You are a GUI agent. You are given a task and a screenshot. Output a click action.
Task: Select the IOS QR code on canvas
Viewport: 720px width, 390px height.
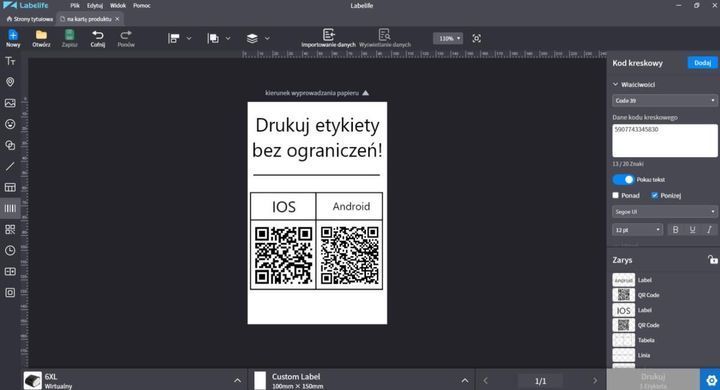[x=283, y=255]
